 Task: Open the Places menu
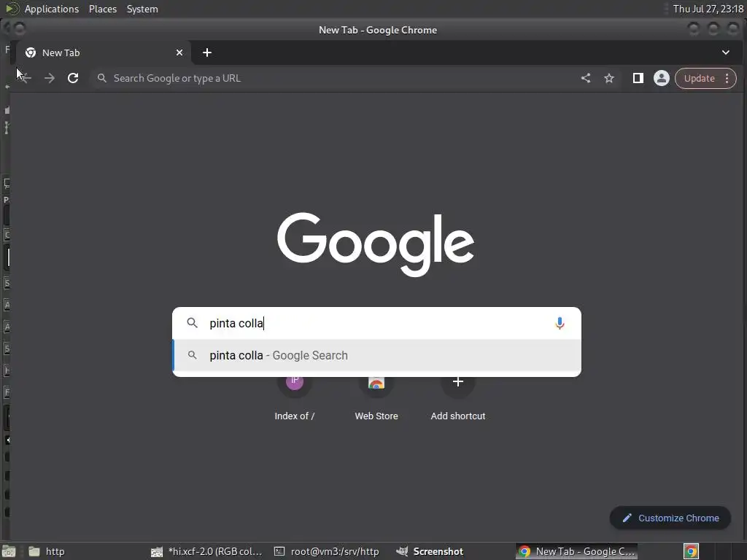click(x=102, y=9)
